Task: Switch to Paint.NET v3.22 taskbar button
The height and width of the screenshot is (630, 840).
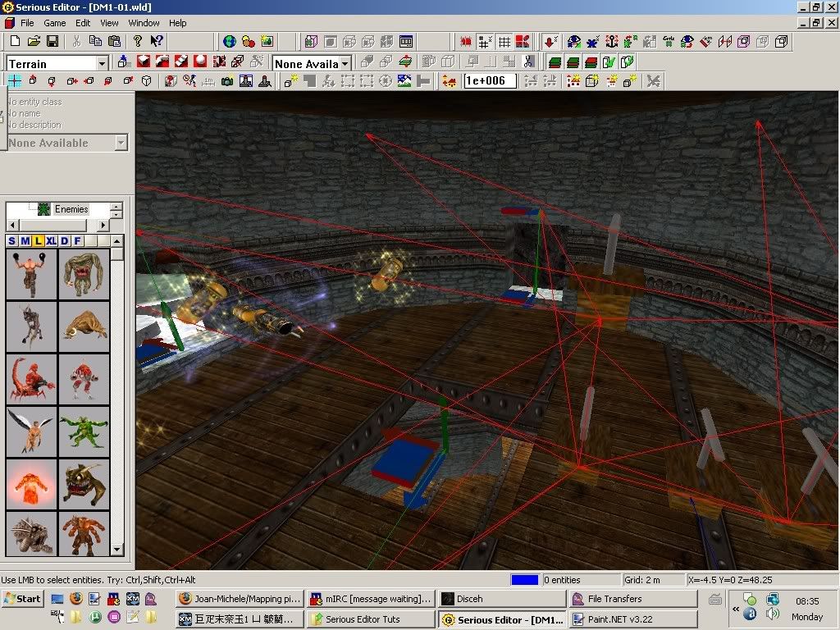Action: point(633,619)
